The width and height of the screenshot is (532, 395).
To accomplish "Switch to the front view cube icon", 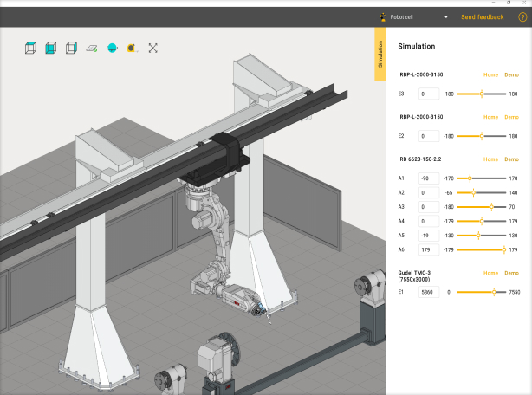I will click(50, 49).
